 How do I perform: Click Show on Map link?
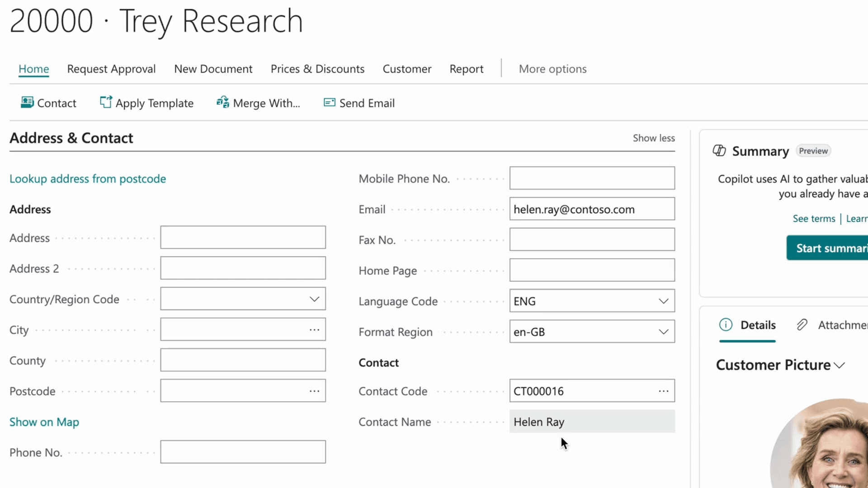click(44, 422)
